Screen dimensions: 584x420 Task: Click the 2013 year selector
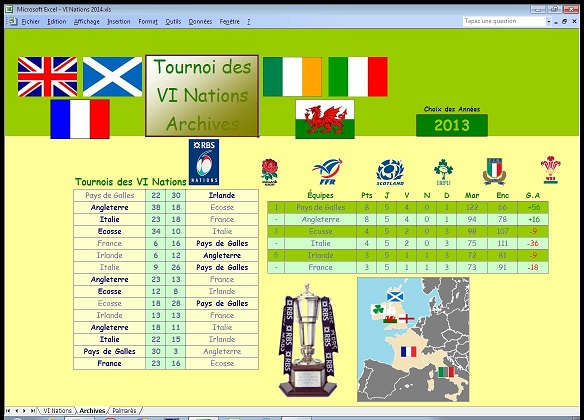(452, 125)
